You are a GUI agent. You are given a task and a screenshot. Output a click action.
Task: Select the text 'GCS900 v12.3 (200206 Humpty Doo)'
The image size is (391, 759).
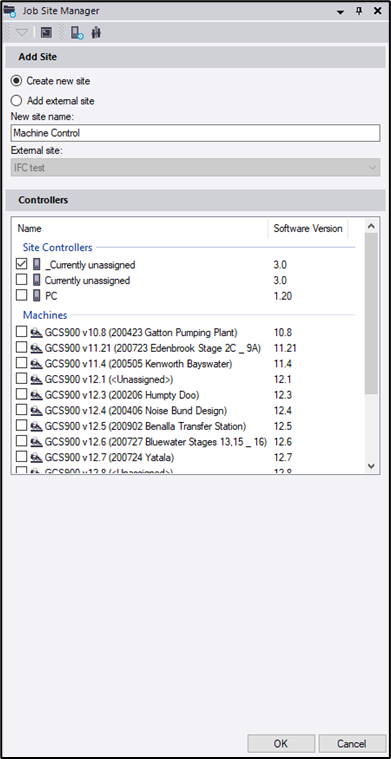pos(121,395)
